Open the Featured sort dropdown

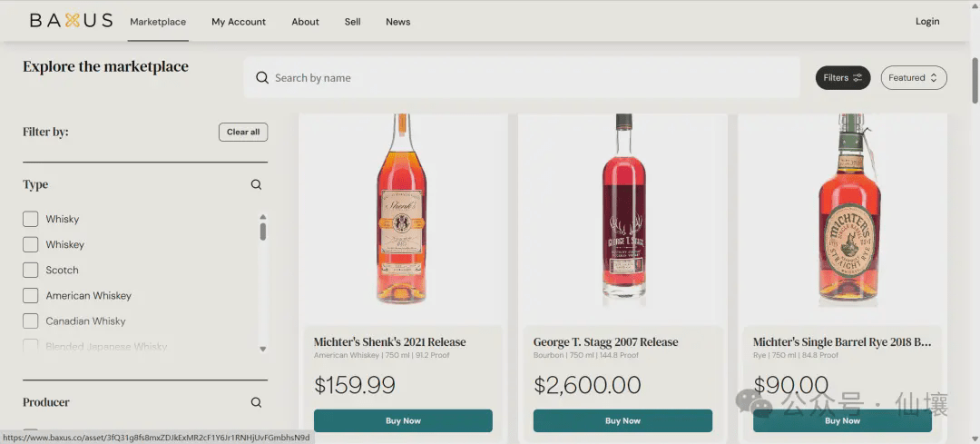(x=913, y=78)
